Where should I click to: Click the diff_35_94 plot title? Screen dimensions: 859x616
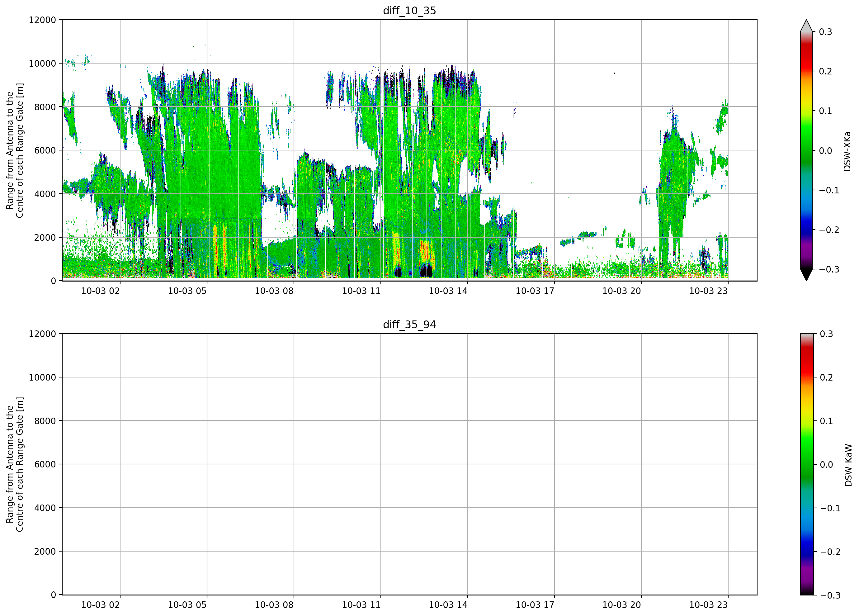pos(409,325)
